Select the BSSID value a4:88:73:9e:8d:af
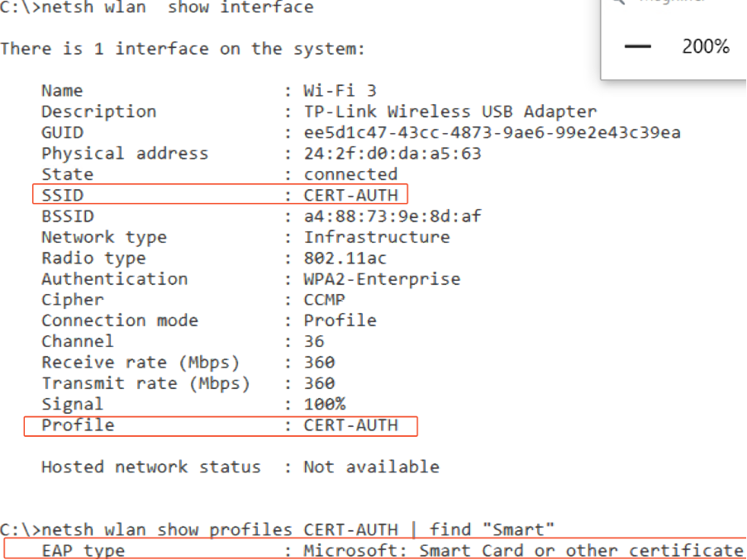The width and height of the screenshot is (747, 560). coord(393,216)
